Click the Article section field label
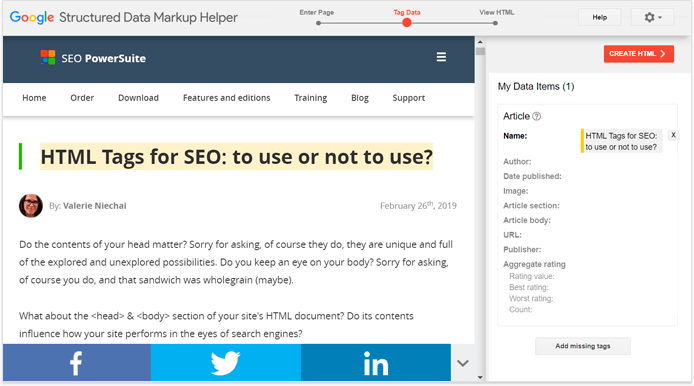Screen dimensions: 694x386 click(x=531, y=205)
